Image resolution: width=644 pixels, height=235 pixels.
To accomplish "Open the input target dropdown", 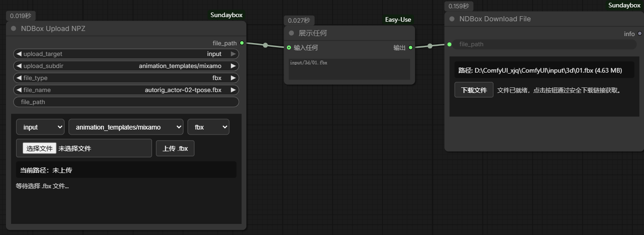I will pyautogui.click(x=40, y=127).
